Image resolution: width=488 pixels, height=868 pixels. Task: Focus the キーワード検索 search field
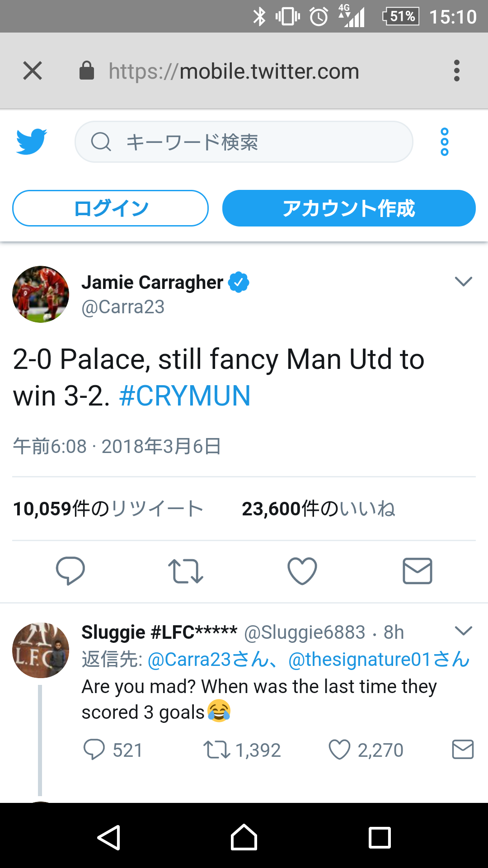244,142
